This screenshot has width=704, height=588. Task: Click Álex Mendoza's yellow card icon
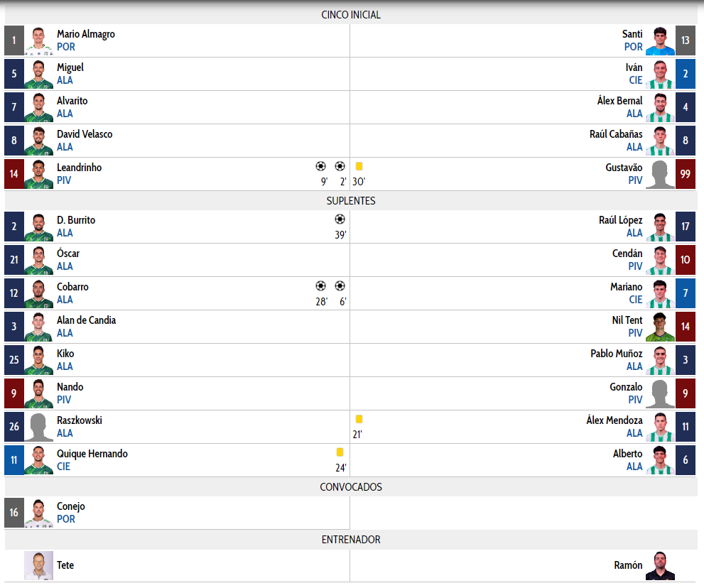point(359,420)
